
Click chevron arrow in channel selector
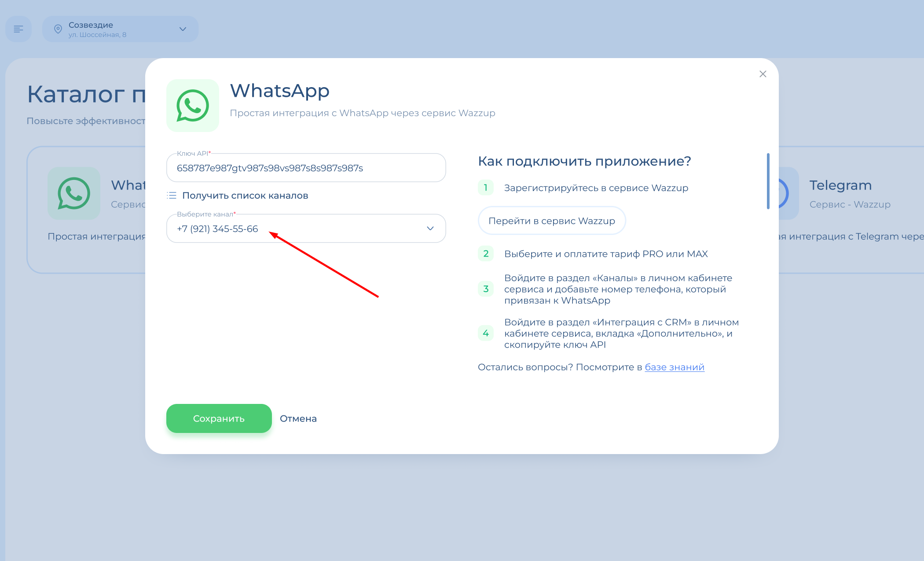point(430,228)
